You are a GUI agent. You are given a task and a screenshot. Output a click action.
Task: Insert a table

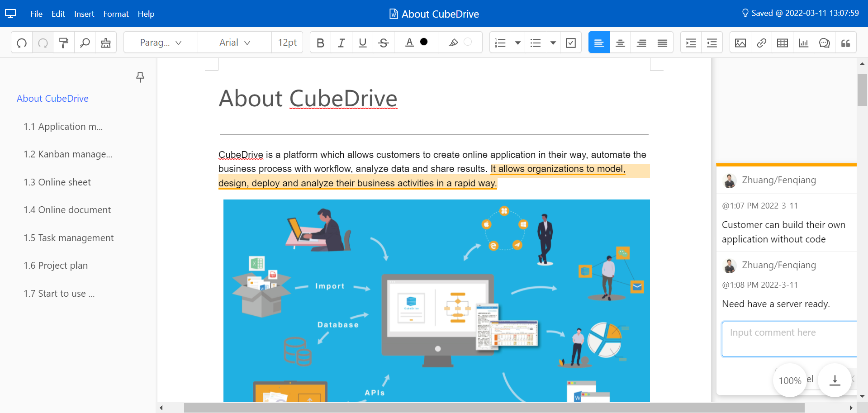[x=783, y=43]
